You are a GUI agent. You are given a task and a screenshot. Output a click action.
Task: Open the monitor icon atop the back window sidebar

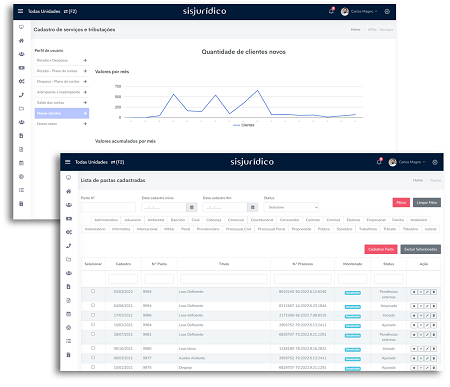point(21,27)
